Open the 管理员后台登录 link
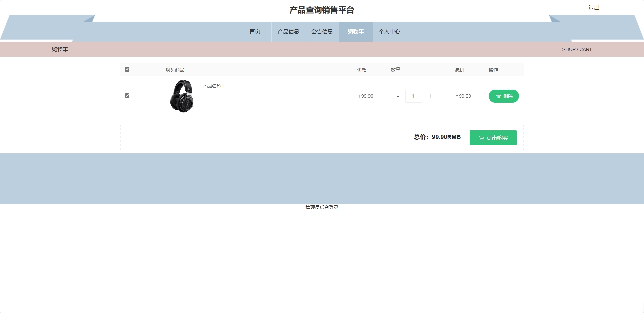This screenshot has height=313, width=644. (x=321, y=207)
